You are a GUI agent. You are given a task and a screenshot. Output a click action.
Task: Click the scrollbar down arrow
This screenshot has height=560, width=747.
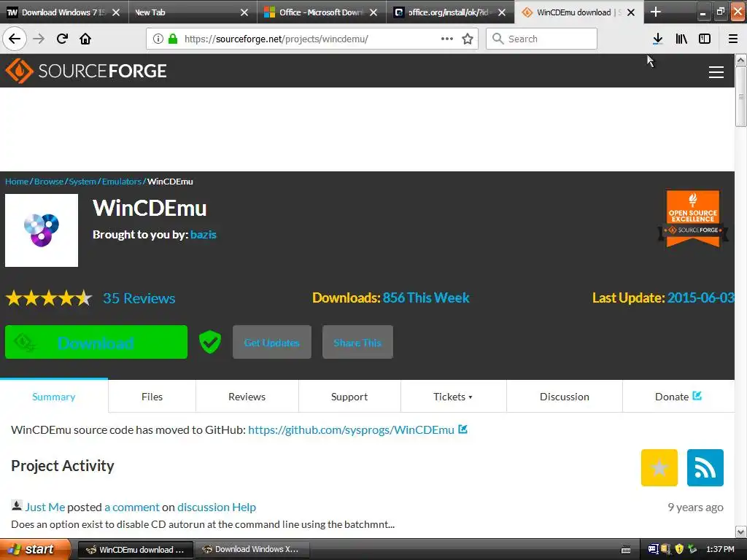pos(740,532)
